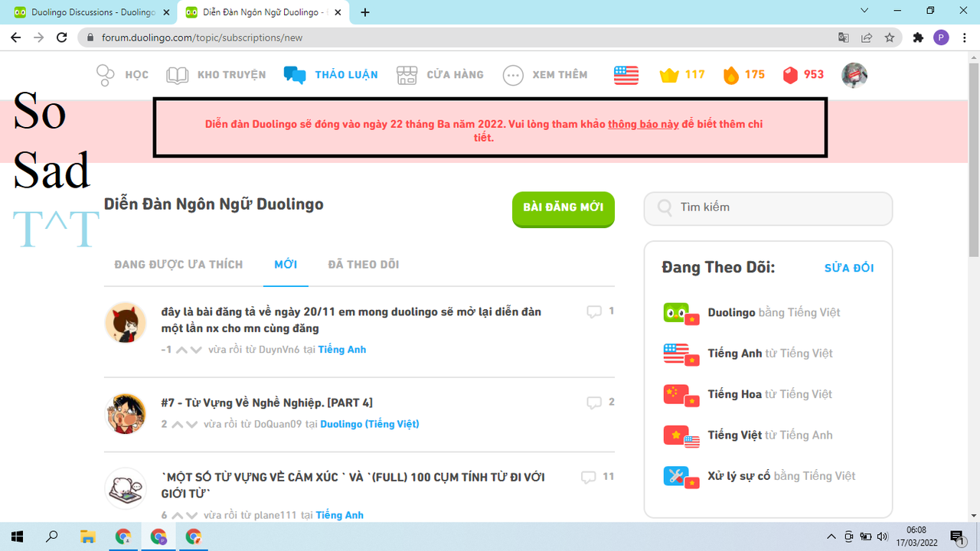Open the THẢO LUẬN discussion bubbles icon
This screenshot has width=980, height=551.
[295, 75]
